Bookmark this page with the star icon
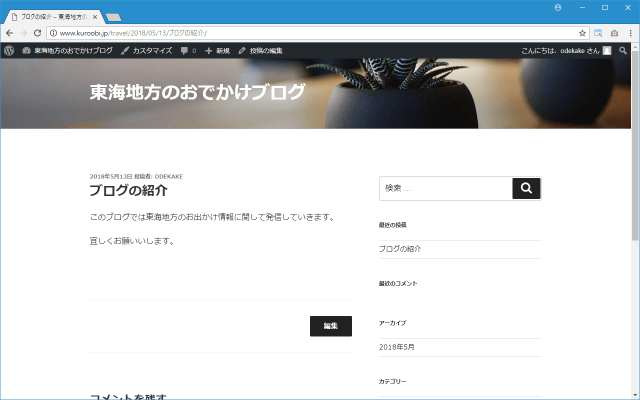The height and width of the screenshot is (400, 640). click(582, 33)
